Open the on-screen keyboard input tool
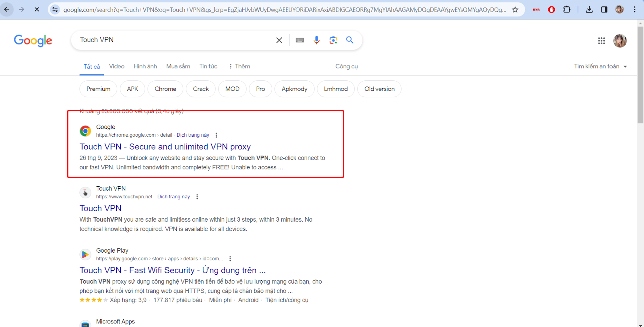This screenshot has width=644, height=327. pyautogui.click(x=300, y=40)
